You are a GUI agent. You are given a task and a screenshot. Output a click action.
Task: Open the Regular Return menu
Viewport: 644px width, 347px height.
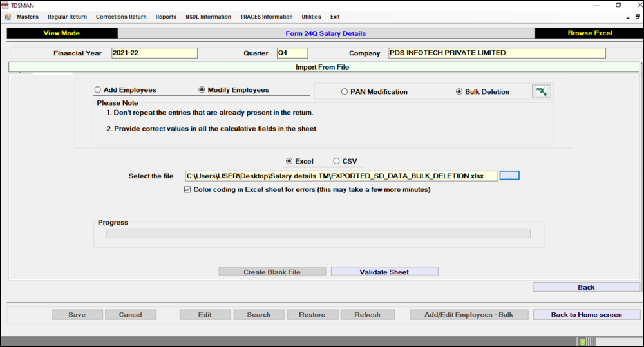tap(68, 17)
